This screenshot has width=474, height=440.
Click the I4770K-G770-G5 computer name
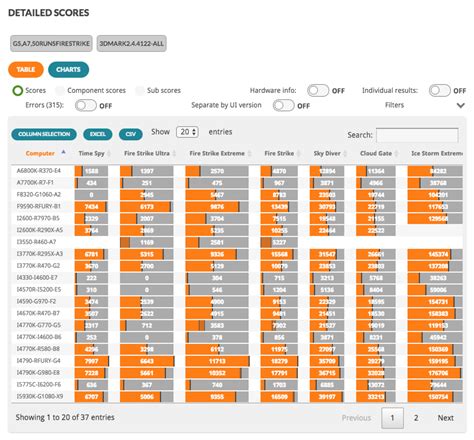[39, 325]
